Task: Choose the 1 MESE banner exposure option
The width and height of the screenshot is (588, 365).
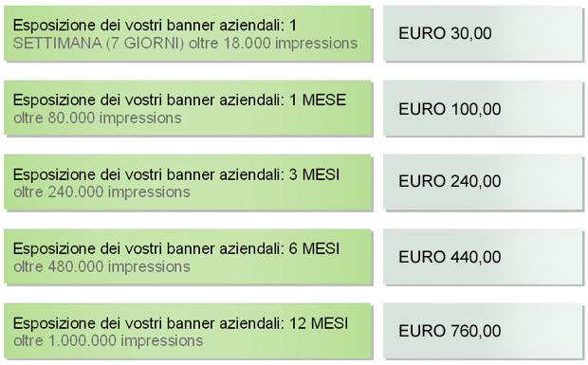Action: point(187,107)
